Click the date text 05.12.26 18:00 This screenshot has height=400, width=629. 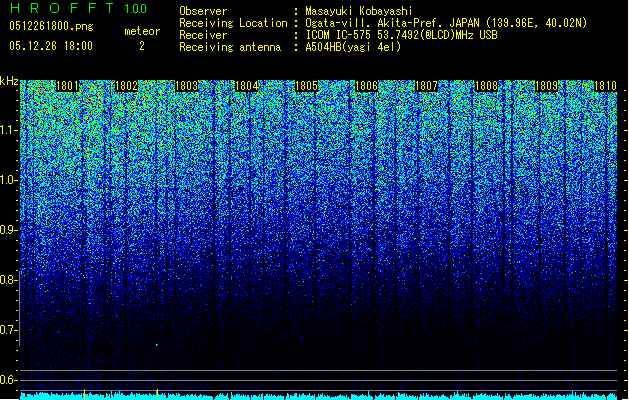click(x=51, y=46)
